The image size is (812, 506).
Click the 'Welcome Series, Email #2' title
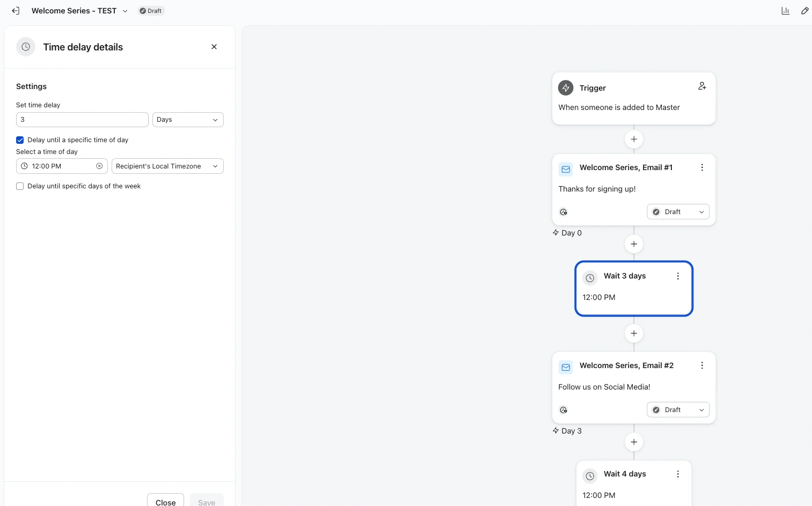pos(626,365)
